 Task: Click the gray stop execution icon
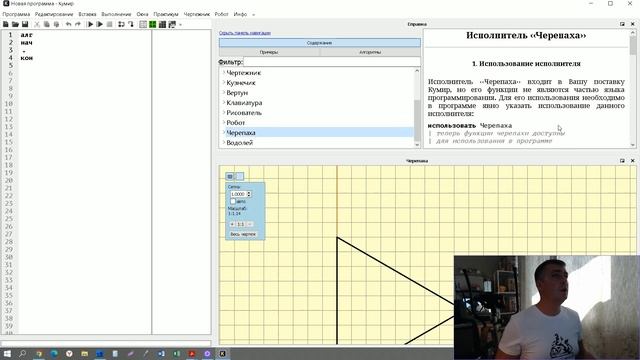click(109, 24)
